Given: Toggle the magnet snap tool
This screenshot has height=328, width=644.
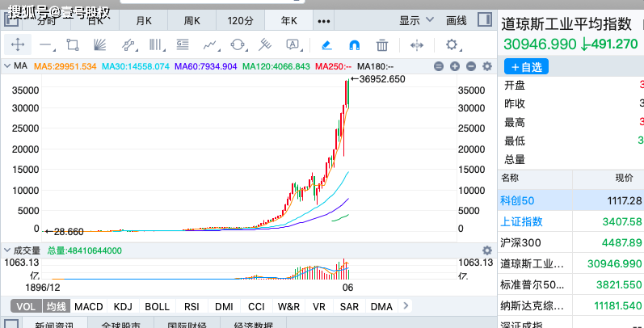Looking at the screenshot, I should [x=355, y=44].
